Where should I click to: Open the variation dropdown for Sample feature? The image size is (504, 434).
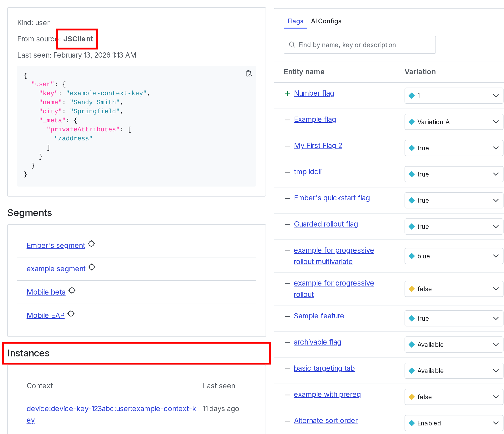coord(496,318)
